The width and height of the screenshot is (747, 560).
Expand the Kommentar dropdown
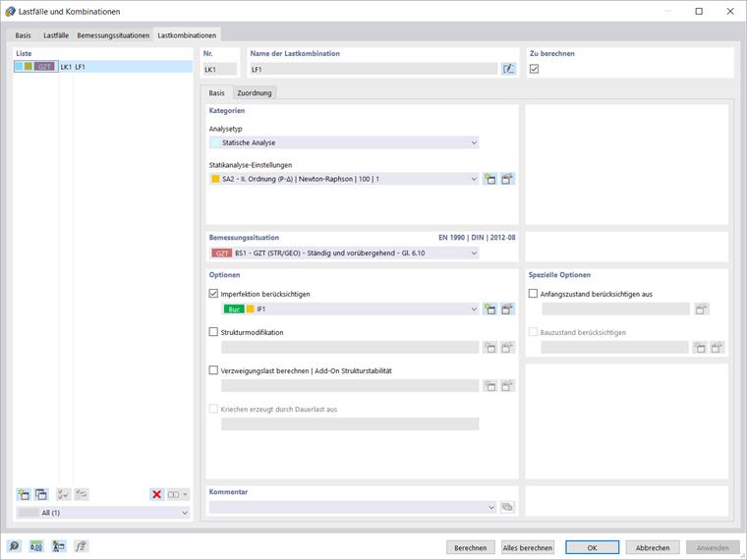[x=353, y=507]
